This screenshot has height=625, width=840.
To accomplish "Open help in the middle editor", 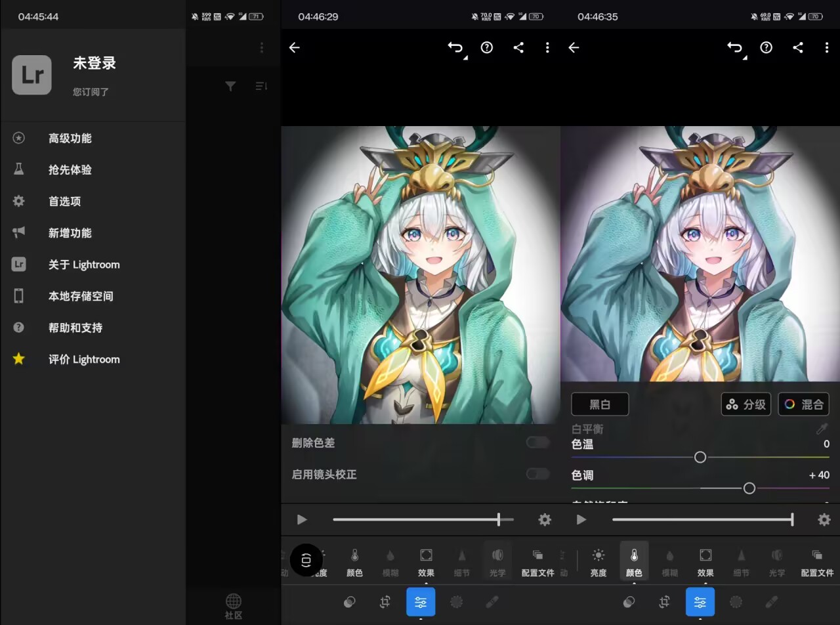I will point(486,47).
